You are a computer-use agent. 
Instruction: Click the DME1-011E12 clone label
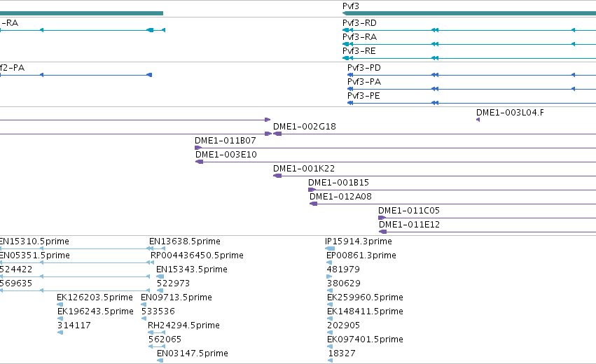click(409, 225)
